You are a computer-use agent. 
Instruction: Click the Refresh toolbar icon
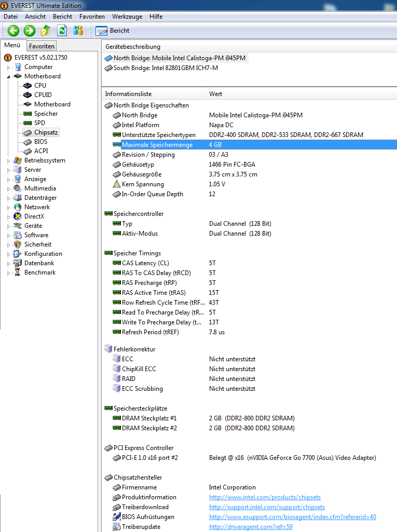click(x=62, y=31)
